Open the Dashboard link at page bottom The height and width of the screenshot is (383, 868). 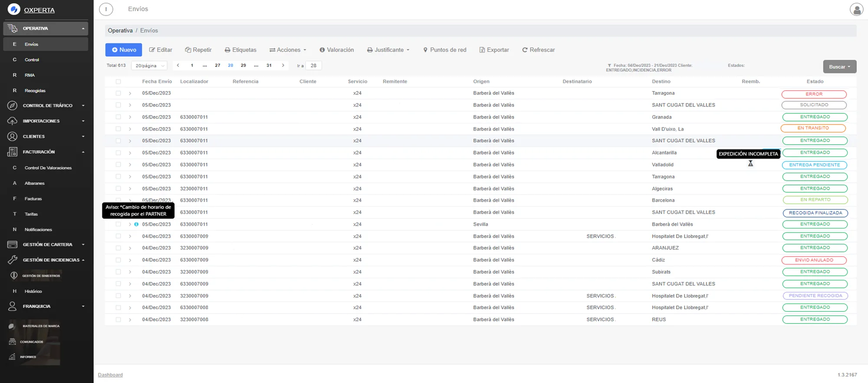[110, 375]
